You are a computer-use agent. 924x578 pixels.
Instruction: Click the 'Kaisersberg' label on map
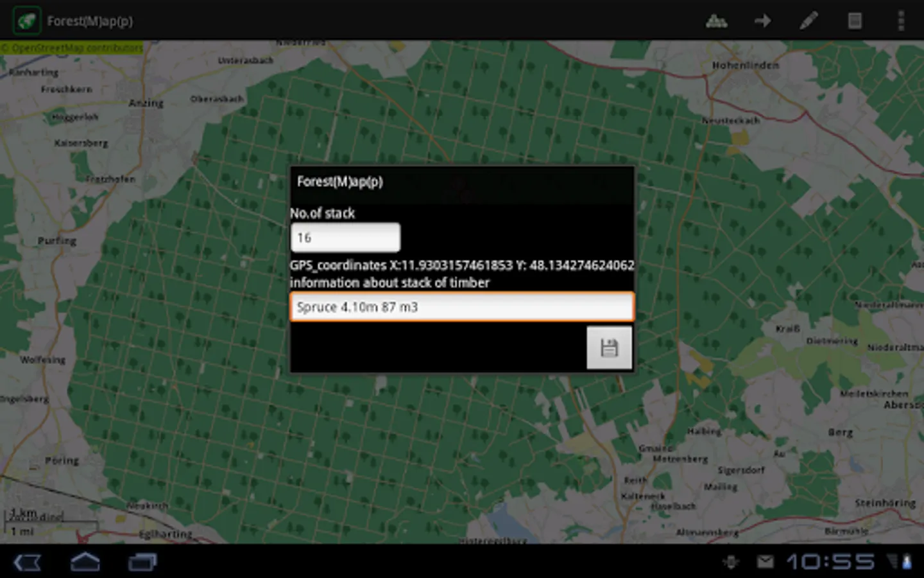point(81,143)
